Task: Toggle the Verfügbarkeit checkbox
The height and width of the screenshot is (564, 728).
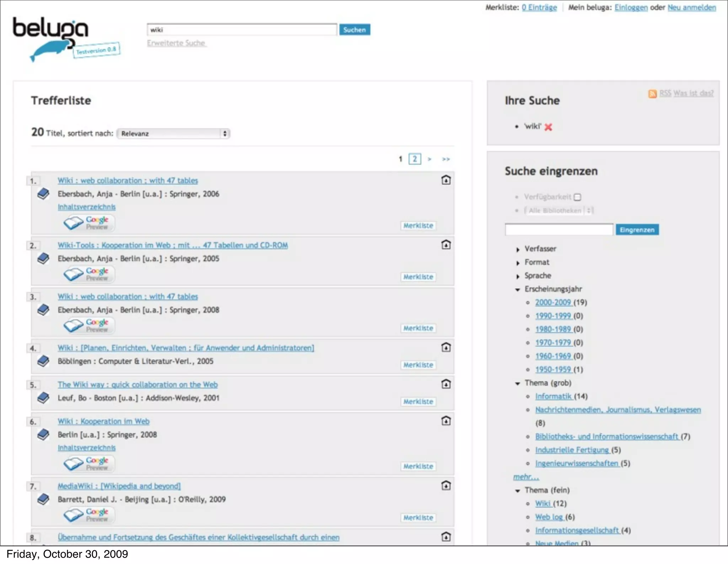Action: 578,197
